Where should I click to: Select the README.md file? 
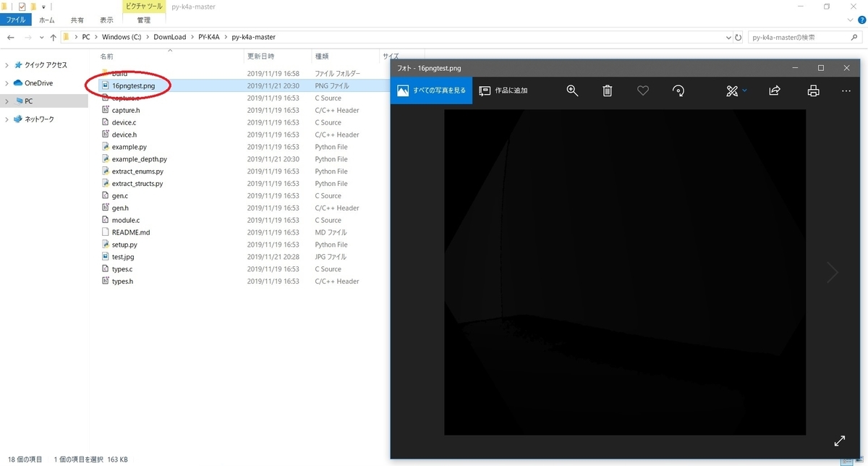131,232
